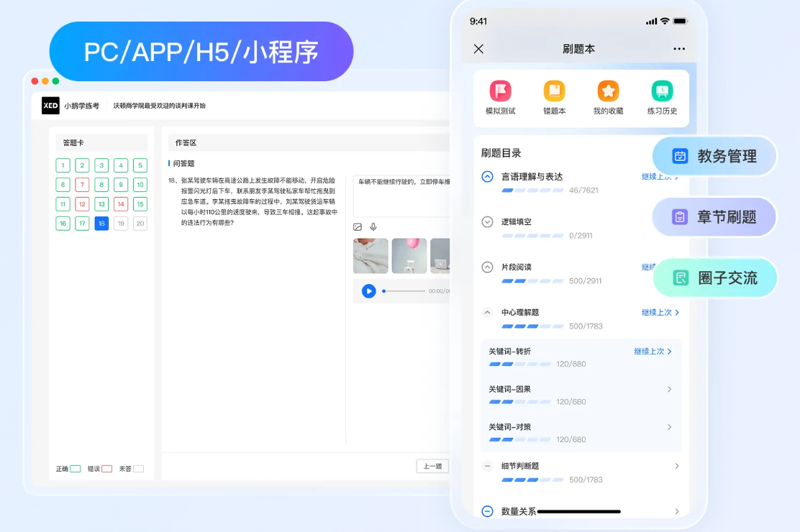The image size is (800, 532).
Task: Open the 关键词-因果 row title
Action: pyautogui.click(x=509, y=389)
